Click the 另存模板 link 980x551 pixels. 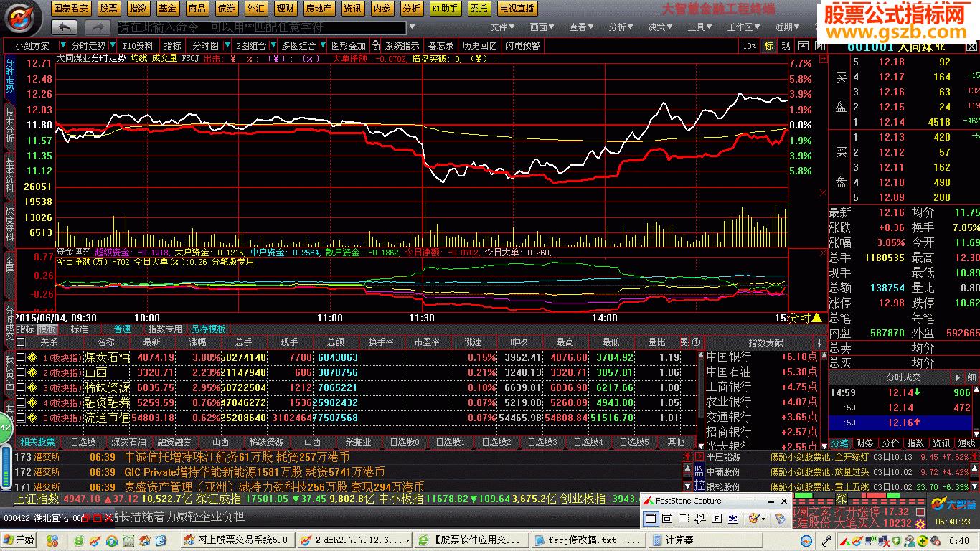[x=208, y=329]
